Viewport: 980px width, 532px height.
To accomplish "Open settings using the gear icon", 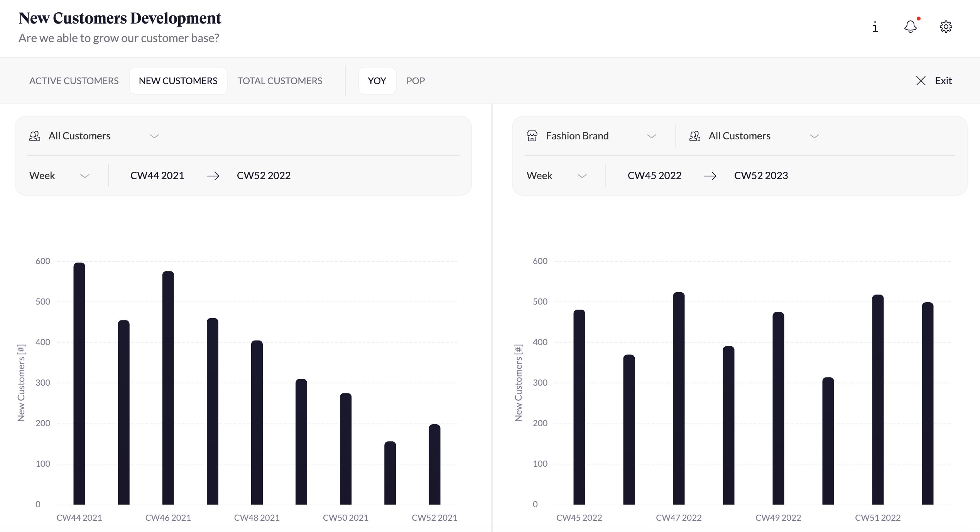I will [x=945, y=27].
